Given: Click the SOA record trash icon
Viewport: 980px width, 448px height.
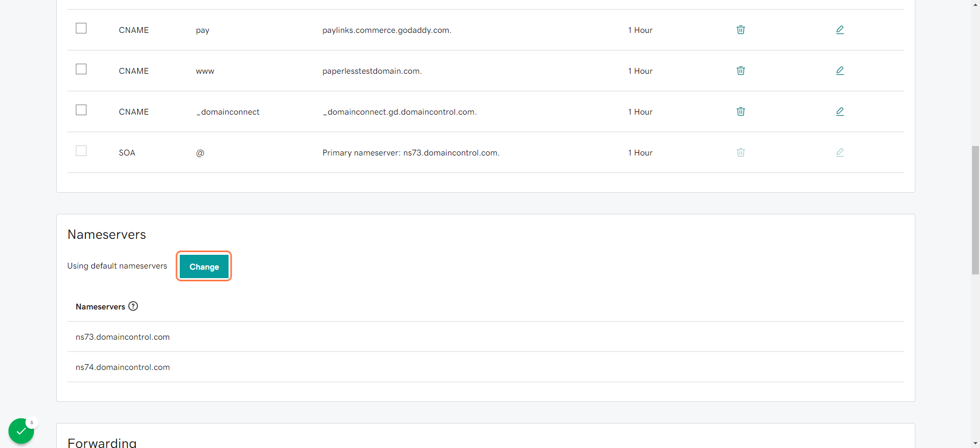Looking at the screenshot, I should (741, 152).
